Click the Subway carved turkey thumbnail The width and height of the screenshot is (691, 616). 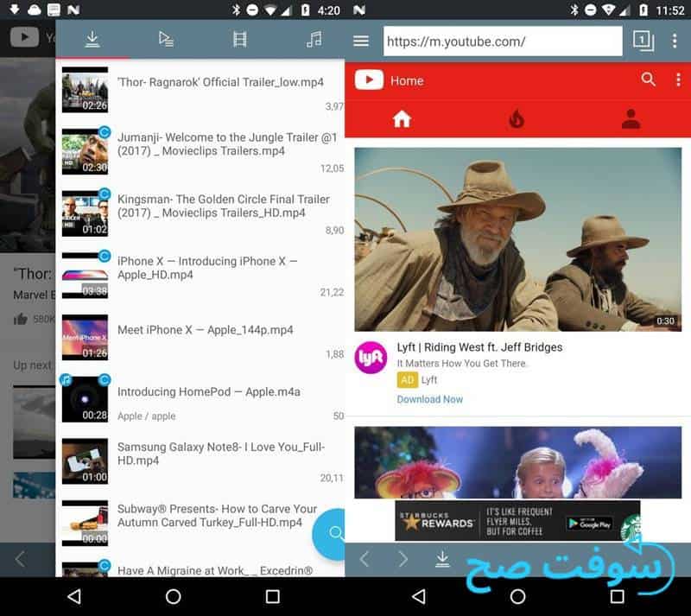85,523
